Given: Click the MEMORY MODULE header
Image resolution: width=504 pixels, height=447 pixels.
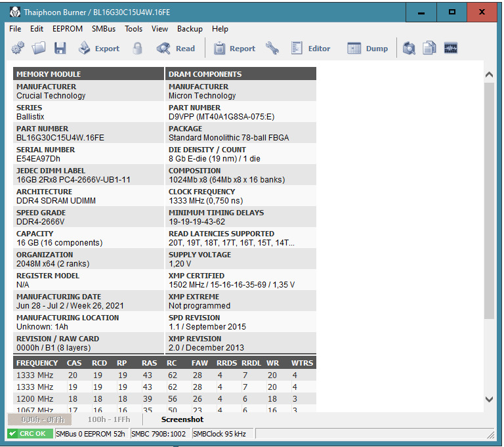Looking at the screenshot, I should (x=89, y=74).
